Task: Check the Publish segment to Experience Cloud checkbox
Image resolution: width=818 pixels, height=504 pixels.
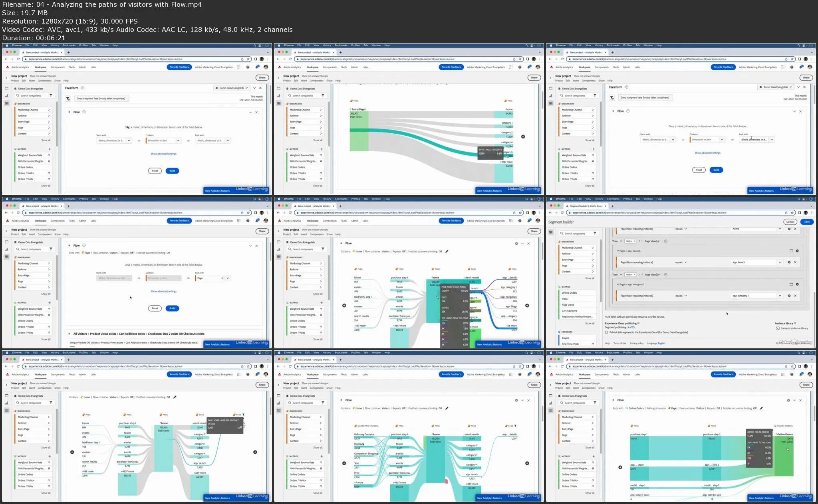Action: (x=606, y=332)
